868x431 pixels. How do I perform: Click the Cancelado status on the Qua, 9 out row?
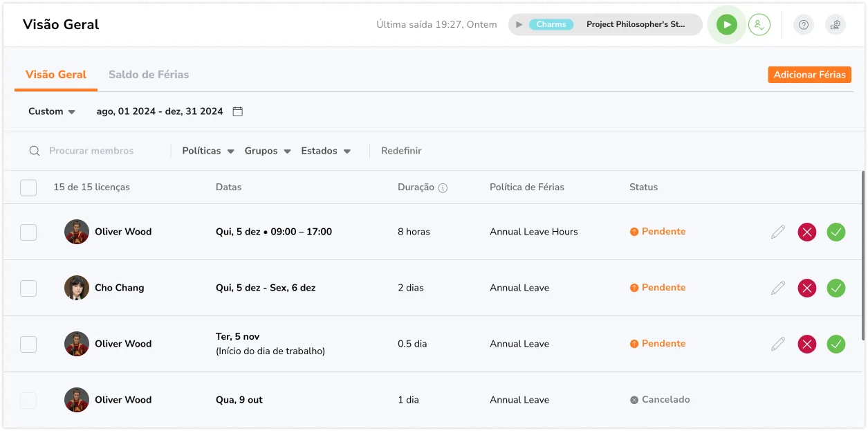coord(660,400)
